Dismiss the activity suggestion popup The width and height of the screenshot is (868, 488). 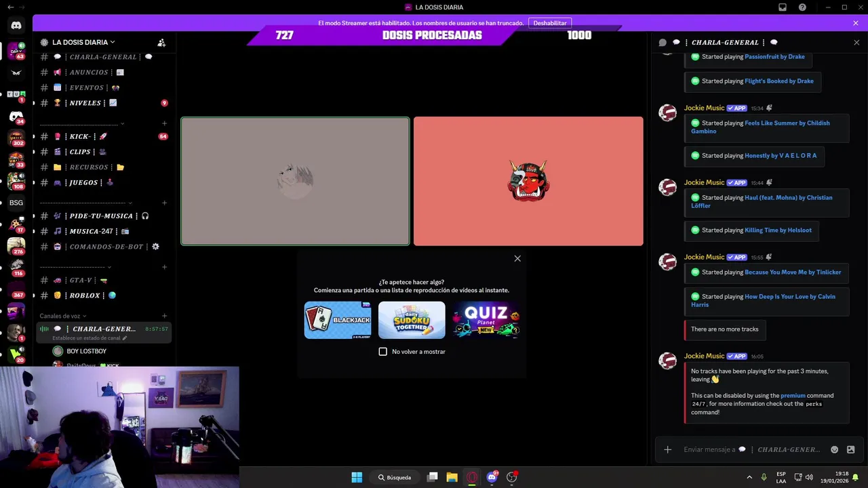pos(517,258)
